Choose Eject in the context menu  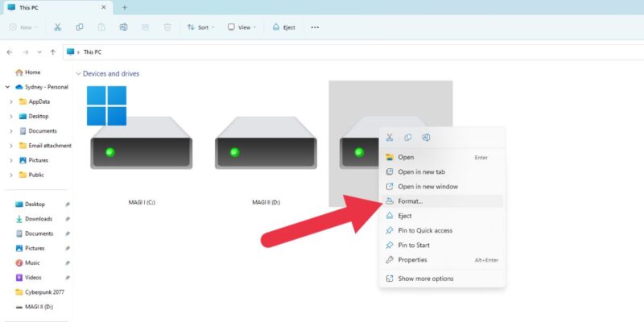click(442, 216)
